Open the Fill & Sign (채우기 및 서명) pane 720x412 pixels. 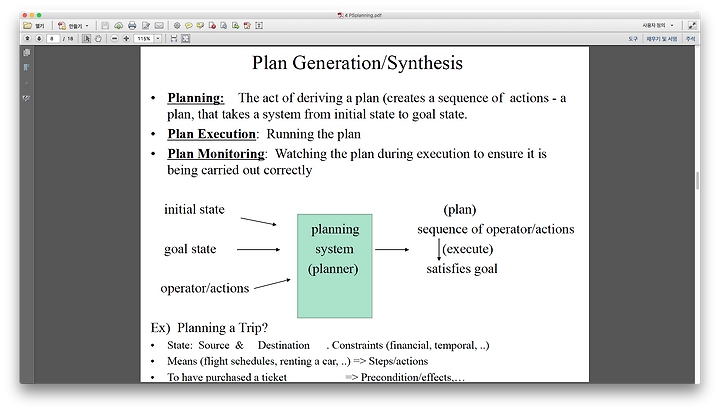(662, 39)
